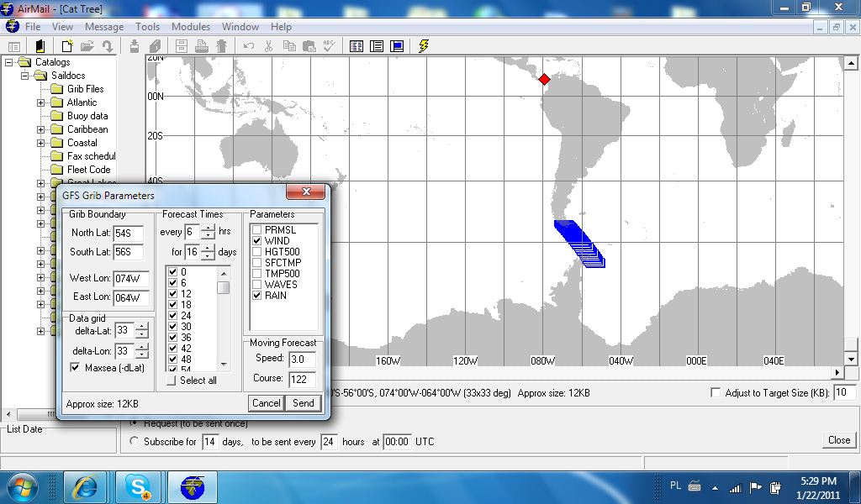This screenshot has width=861, height=504.
Task: Expand the Caribbean folder
Action: point(40,129)
